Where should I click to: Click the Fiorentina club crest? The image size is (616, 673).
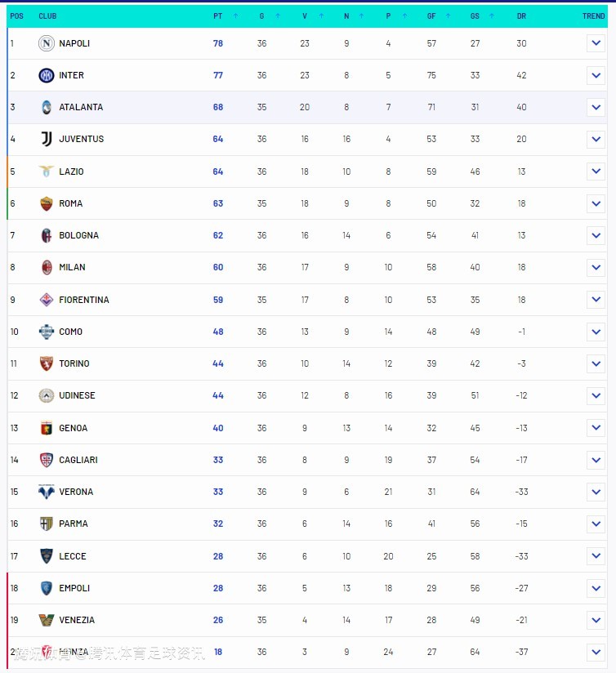[47, 300]
